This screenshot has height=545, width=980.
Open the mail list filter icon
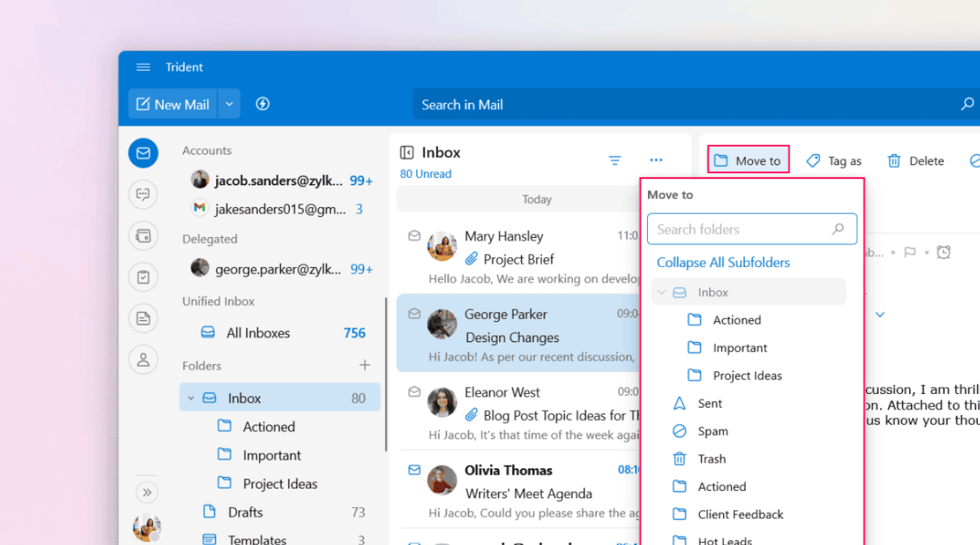tap(615, 160)
